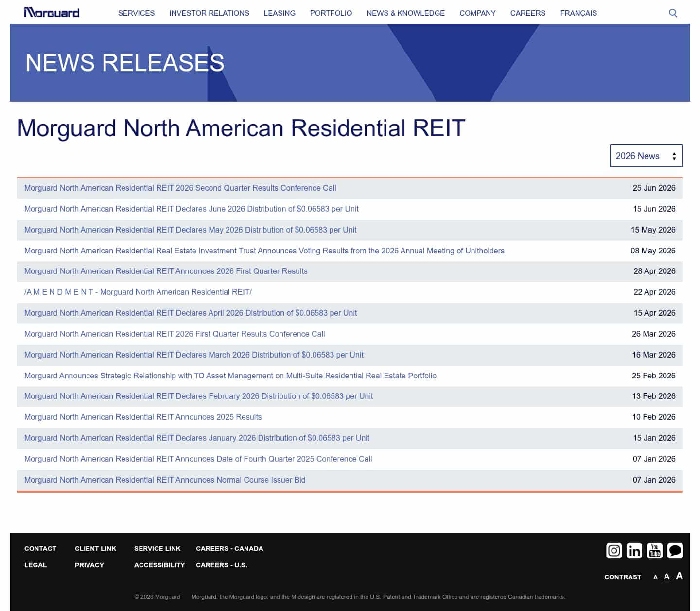Open June 2026 Distribution news release
This screenshot has width=700, height=611.
pyautogui.click(x=192, y=209)
